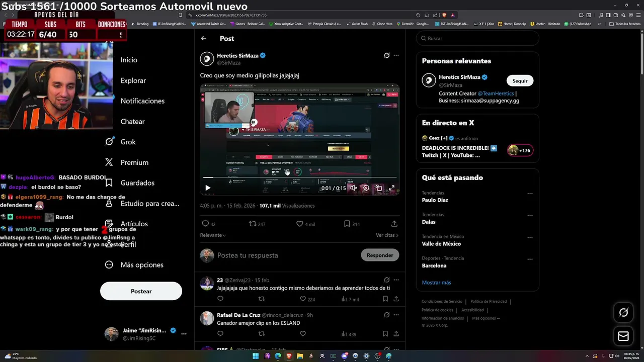
Task: Open more options on Rafael De La Cruz's reply
Action: click(396, 315)
